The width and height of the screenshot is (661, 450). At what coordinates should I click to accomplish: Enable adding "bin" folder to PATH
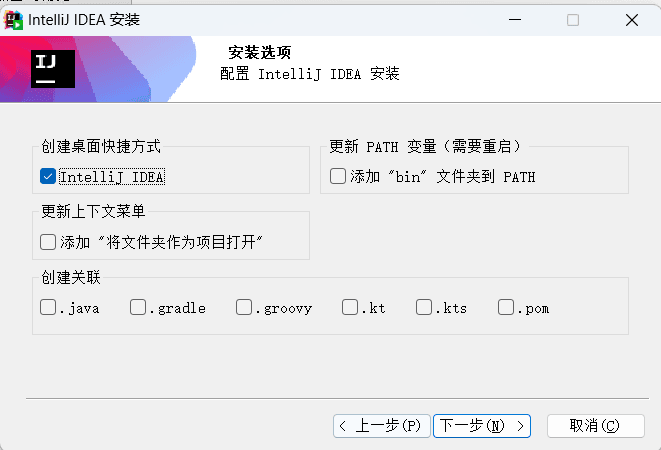pyautogui.click(x=338, y=177)
